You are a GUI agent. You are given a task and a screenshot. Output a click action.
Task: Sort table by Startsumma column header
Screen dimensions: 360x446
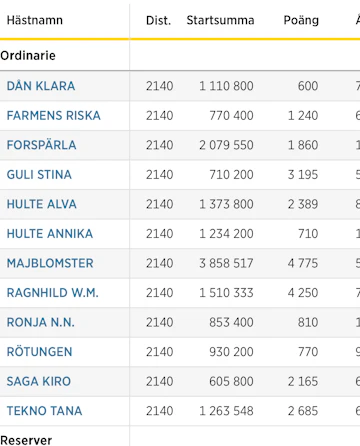pyautogui.click(x=220, y=20)
